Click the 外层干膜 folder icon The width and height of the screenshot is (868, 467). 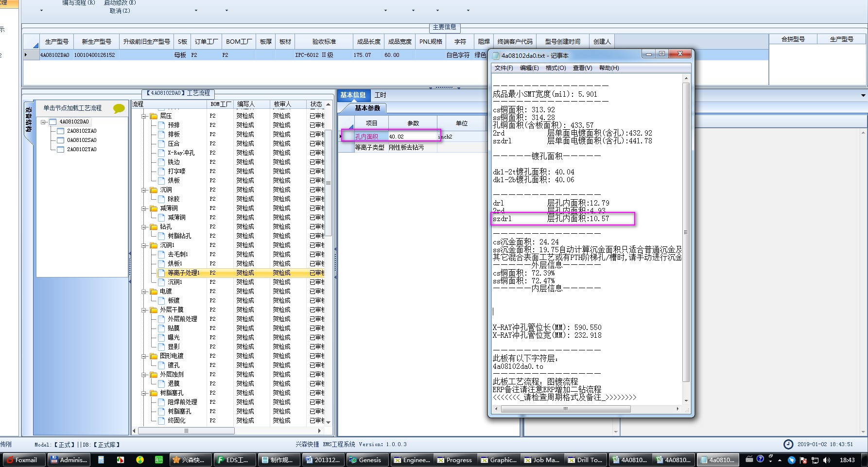click(154, 310)
